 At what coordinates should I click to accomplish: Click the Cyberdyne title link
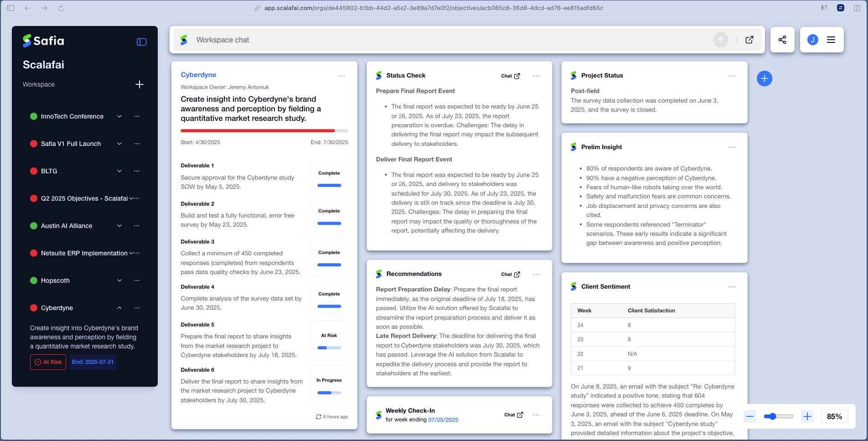198,75
